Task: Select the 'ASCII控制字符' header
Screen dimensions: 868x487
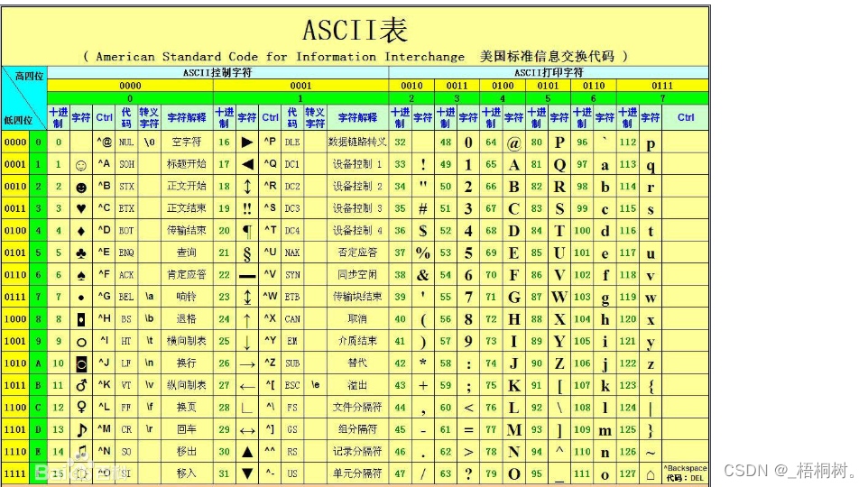Action: click(217, 72)
